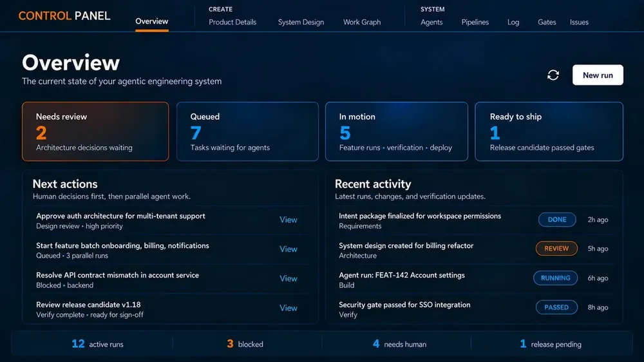Screen dimensions: 644x362
Task: Click the DONE status badge
Action: click(x=557, y=220)
